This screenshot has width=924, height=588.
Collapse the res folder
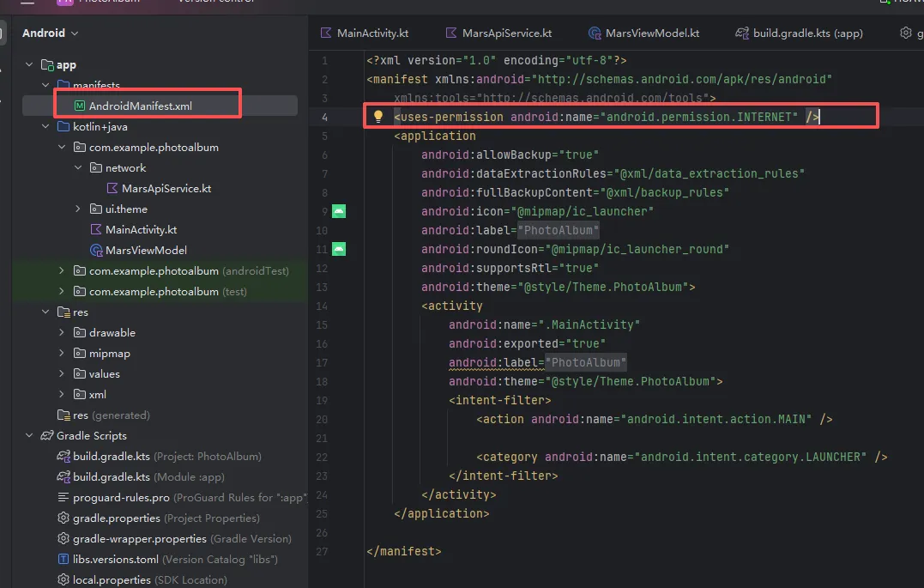[x=45, y=312]
